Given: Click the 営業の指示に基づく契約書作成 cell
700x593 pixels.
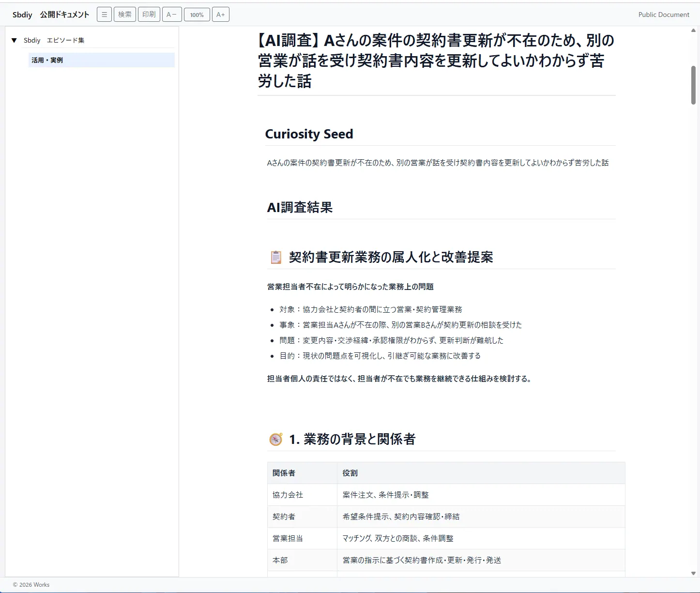Looking at the screenshot, I should pos(481,560).
